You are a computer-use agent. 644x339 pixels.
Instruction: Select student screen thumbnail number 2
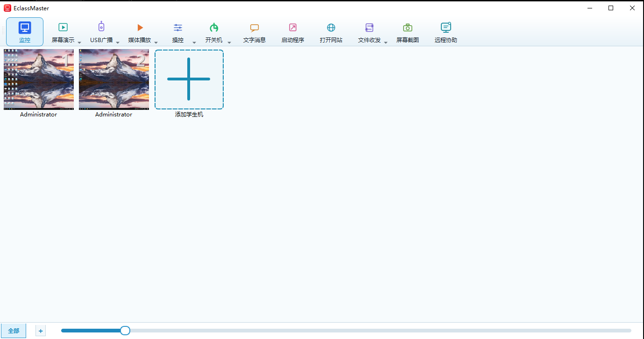[x=114, y=79]
